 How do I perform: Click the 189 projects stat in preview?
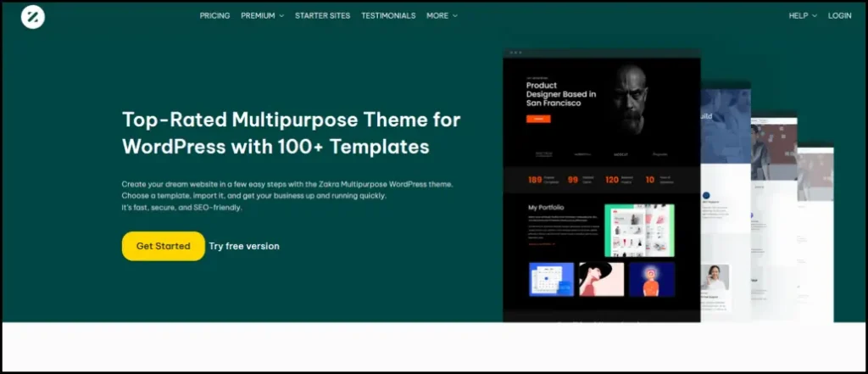click(536, 180)
